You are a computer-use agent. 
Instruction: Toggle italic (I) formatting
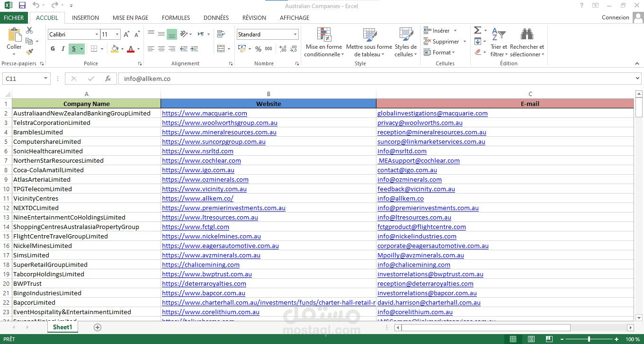(x=63, y=49)
